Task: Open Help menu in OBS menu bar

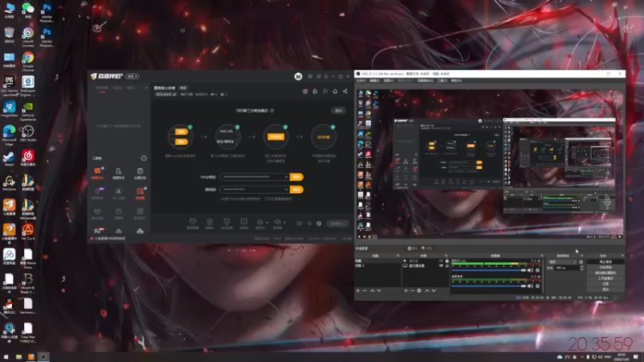Action: coord(456,80)
